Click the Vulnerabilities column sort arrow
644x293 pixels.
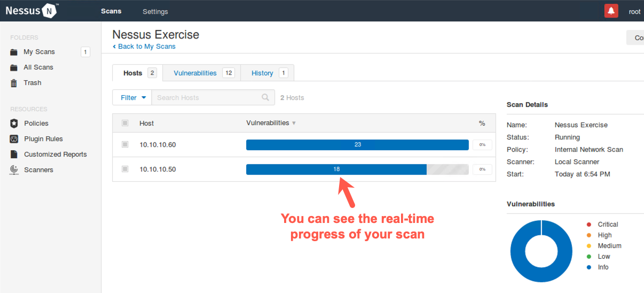pyautogui.click(x=294, y=124)
